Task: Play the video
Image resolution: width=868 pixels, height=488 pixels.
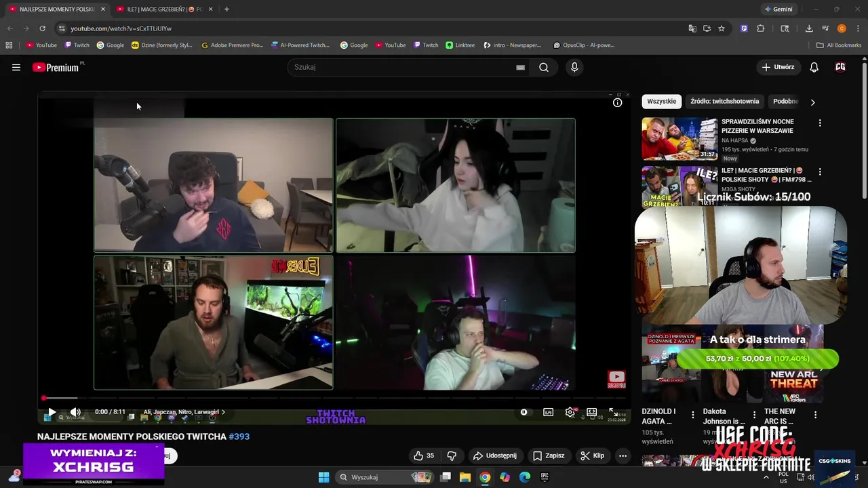Action: 52,411
